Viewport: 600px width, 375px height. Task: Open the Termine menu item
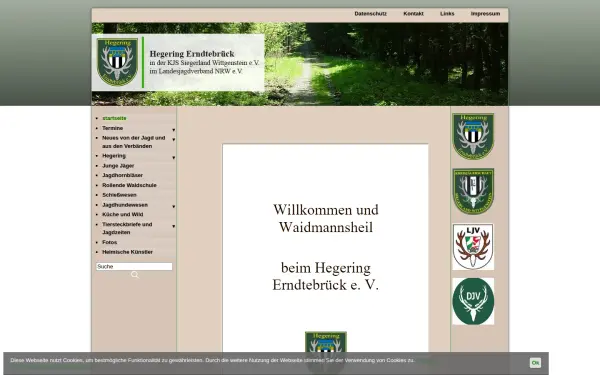(x=112, y=128)
